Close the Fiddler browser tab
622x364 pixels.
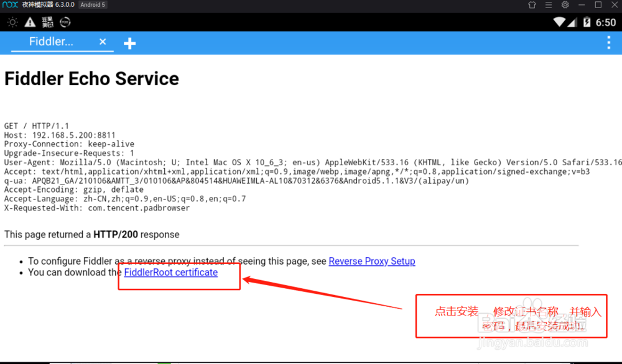coord(103,42)
